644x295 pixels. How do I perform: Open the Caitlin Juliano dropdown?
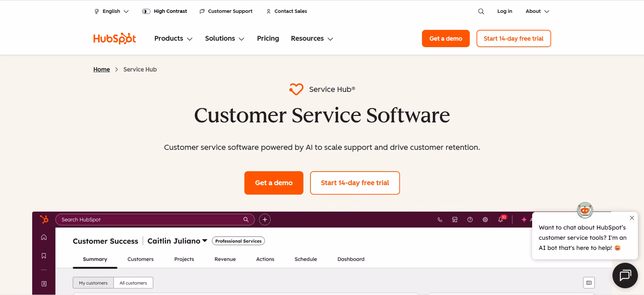tap(177, 241)
